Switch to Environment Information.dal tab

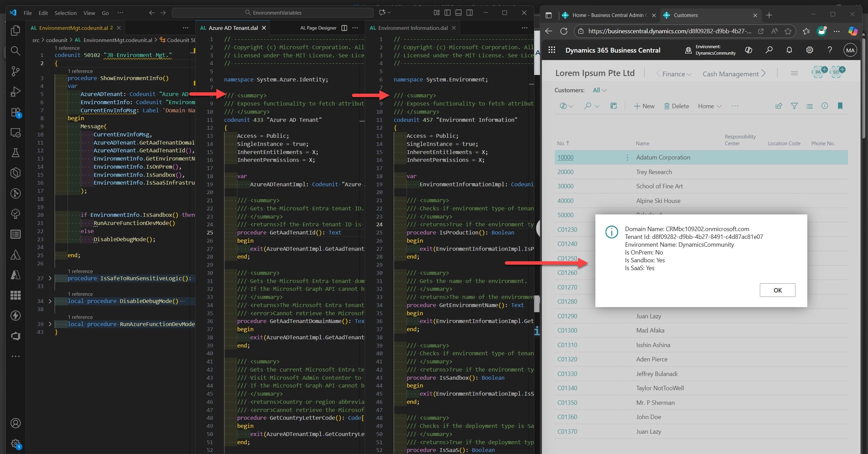pyautogui.click(x=412, y=28)
